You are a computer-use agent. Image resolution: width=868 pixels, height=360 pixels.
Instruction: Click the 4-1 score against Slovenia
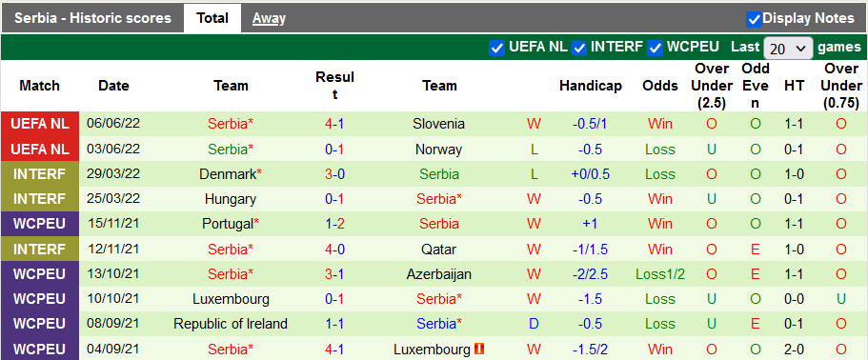[x=334, y=124]
